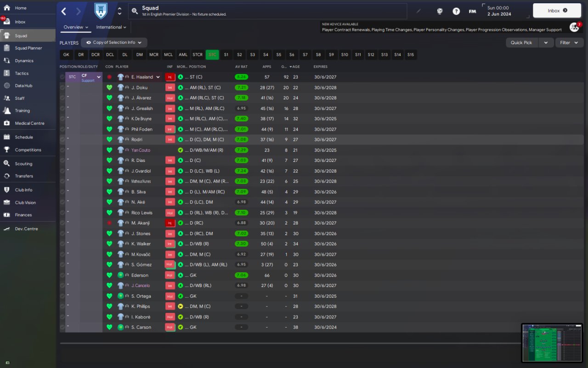Open the Tactics board icon
This screenshot has width=588, height=368.
pos(7,73)
